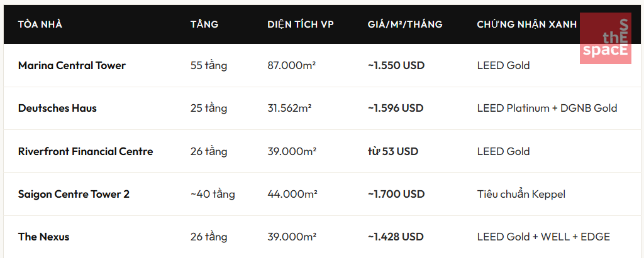This screenshot has width=644, height=258.
Task: Select the Saigon Centre Tower 2 name
Action: [x=74, y=194]
